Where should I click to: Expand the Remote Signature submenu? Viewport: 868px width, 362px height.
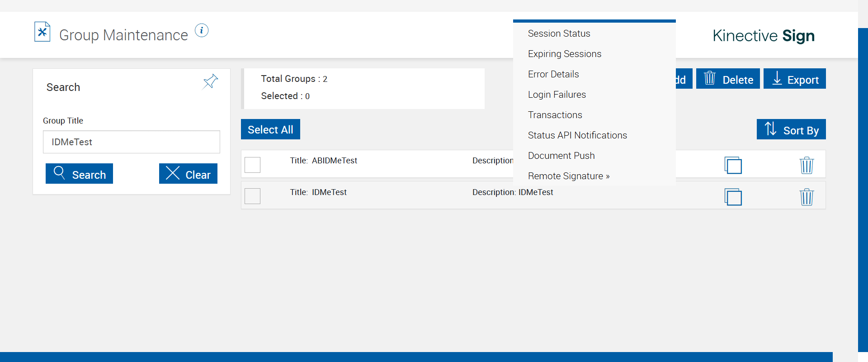click(568, 176)
